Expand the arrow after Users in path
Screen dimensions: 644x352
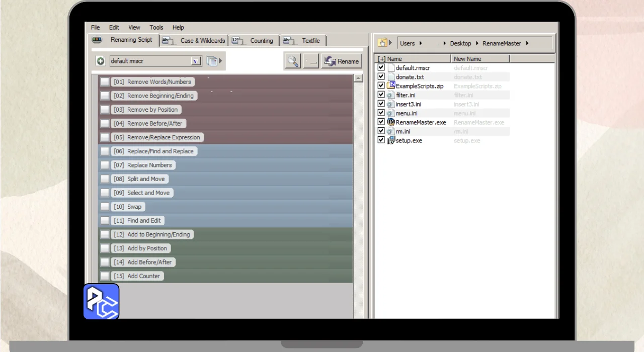click(x=421, y=43)
